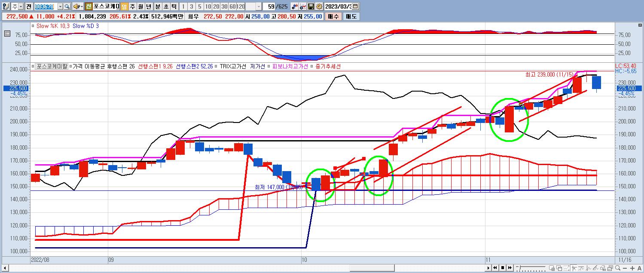Select the 틱 tick period button

point(174,6)
